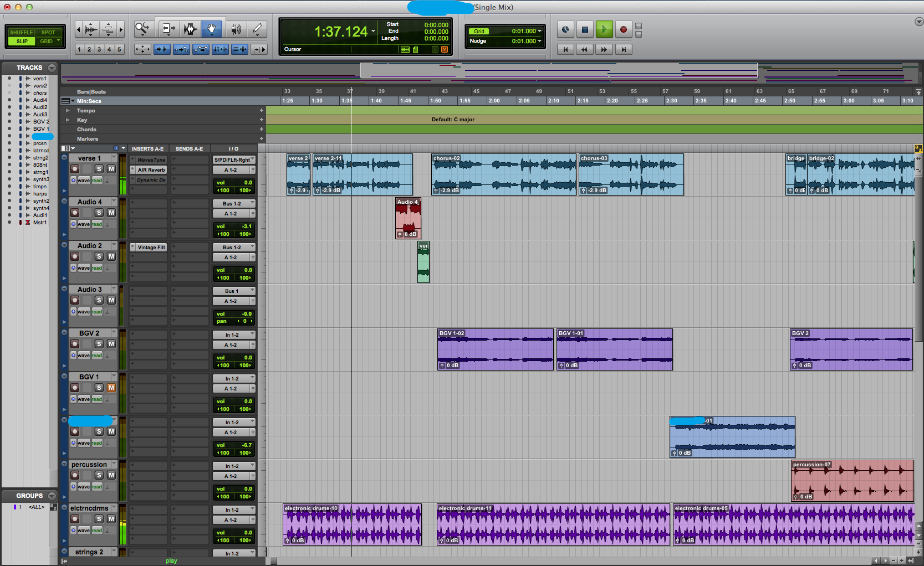Click the green Play button

604,29
